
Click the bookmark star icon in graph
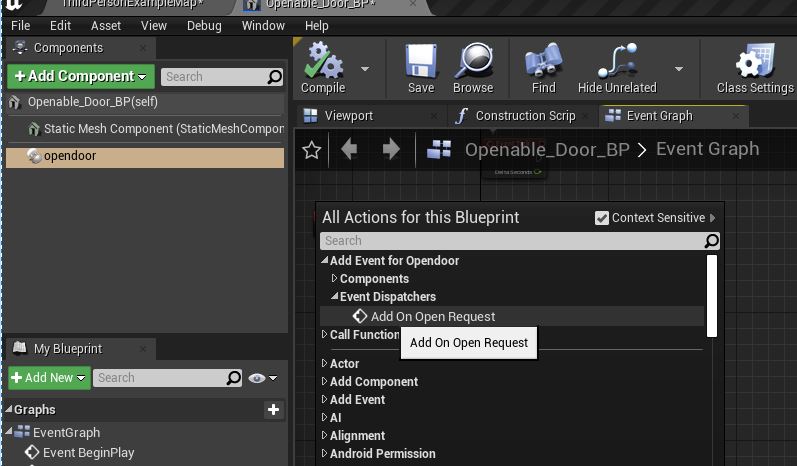coord(311,150)
